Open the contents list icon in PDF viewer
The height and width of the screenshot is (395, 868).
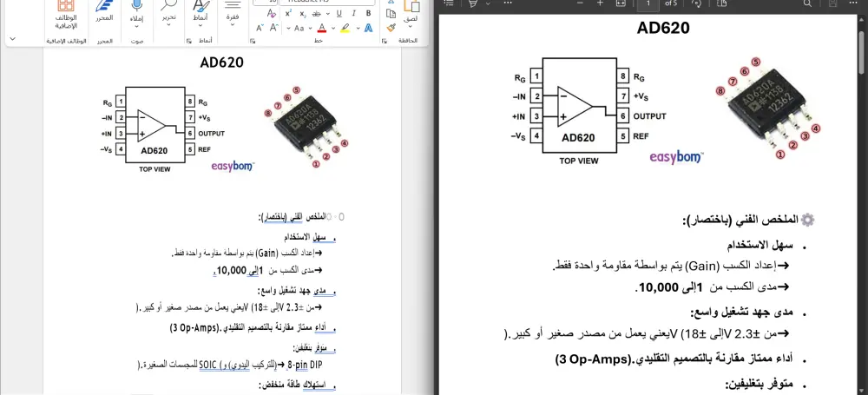[449, 3]
